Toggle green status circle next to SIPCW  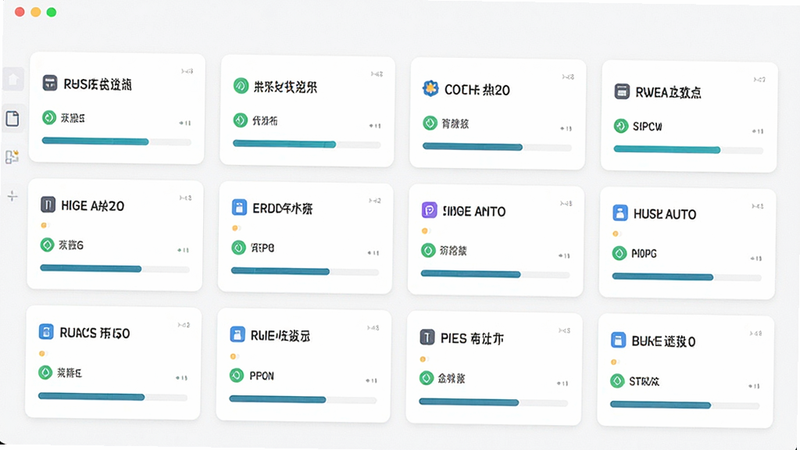621,126
